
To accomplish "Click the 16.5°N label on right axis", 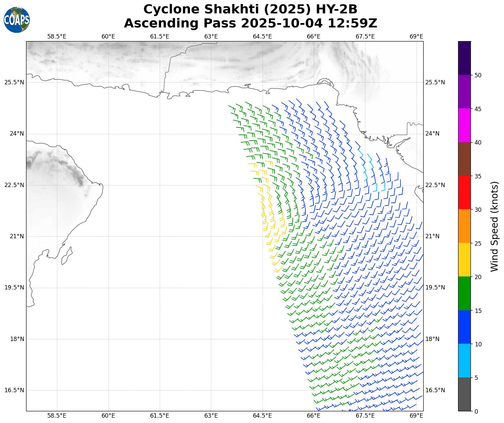I will [435, 390].
